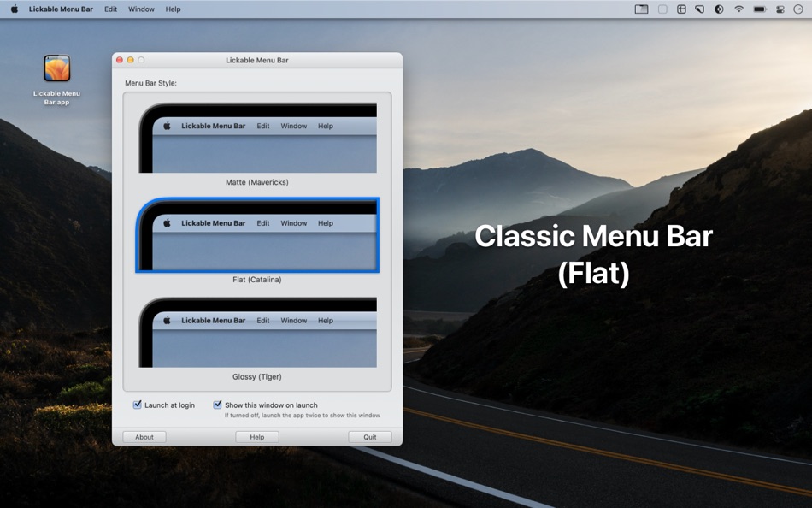The width and height of the screenshot is (812, 508).
Task: Click the half-filled circle status icon
Action: (719, 9)
